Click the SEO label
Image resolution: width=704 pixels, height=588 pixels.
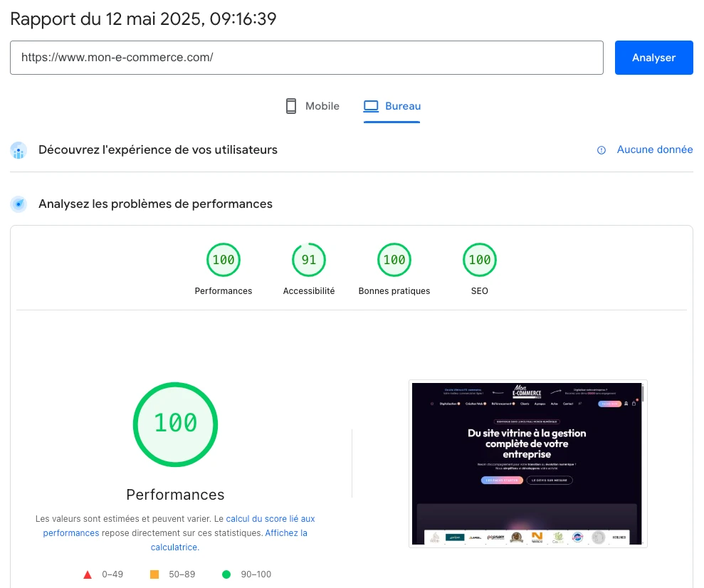(480, 291)
